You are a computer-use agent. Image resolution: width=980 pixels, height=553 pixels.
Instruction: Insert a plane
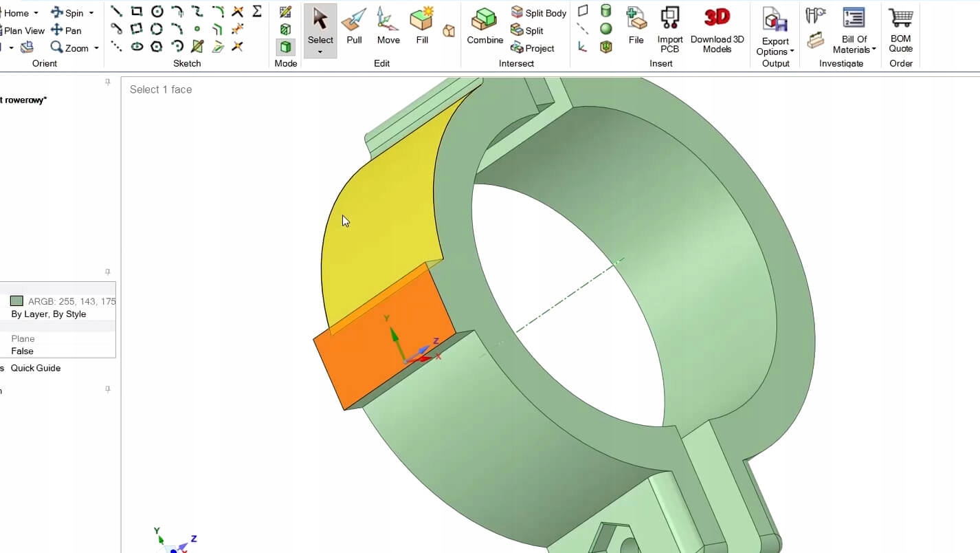pos(583,11)
